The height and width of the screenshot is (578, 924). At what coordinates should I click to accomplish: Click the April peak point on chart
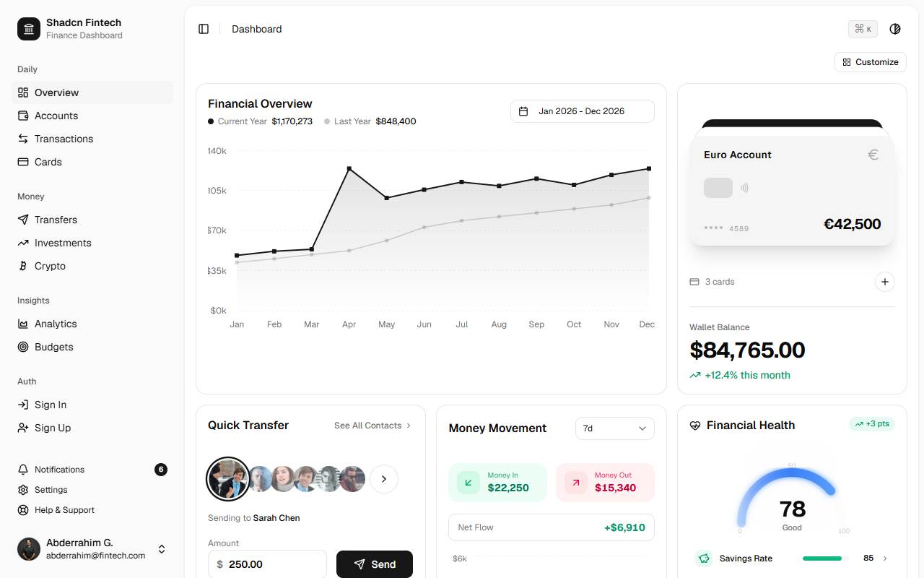pos(349,168)
